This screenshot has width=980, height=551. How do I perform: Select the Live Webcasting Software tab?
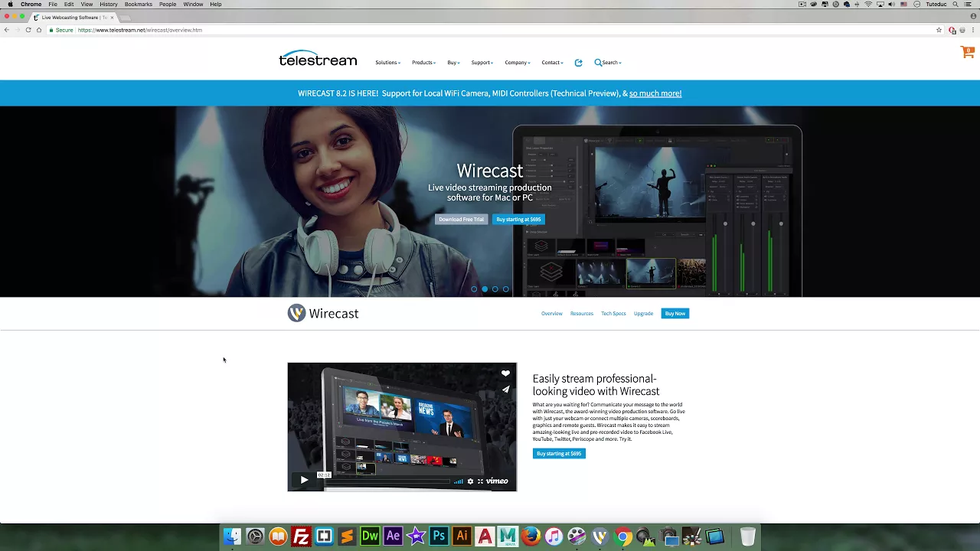click(73, 17)
